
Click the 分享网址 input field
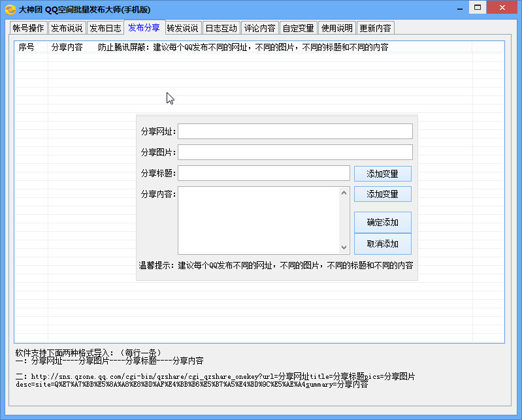(x=295, y=131)
